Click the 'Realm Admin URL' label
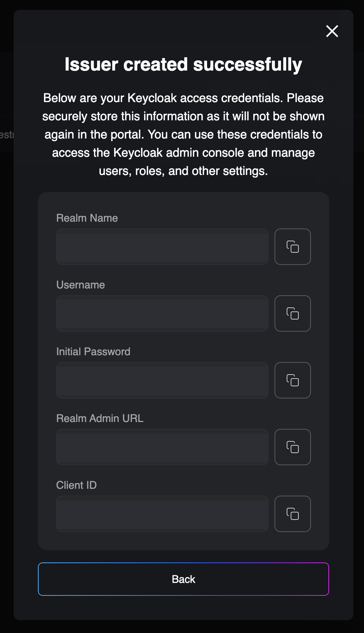Screen dimensions: 364x633 tap(100, 418)
